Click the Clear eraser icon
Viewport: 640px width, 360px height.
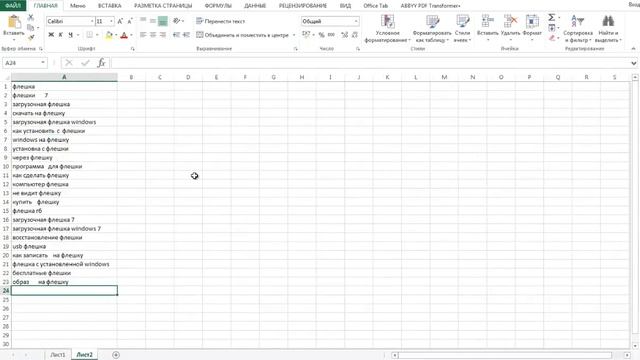(551, 38)
